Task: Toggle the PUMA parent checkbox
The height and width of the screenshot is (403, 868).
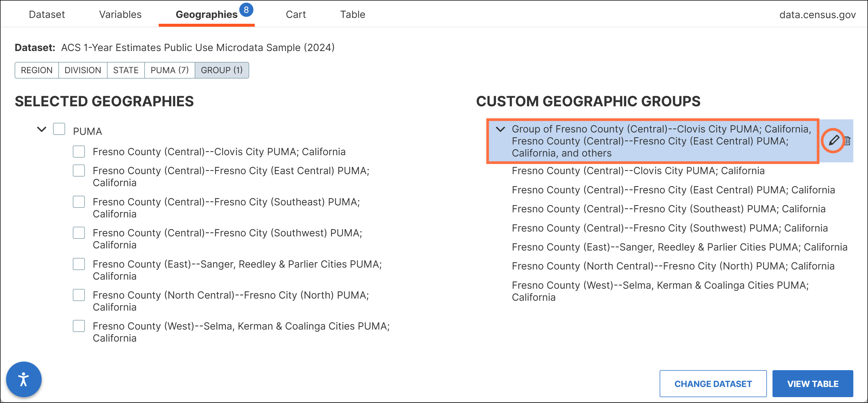Action: coord(59,129)
